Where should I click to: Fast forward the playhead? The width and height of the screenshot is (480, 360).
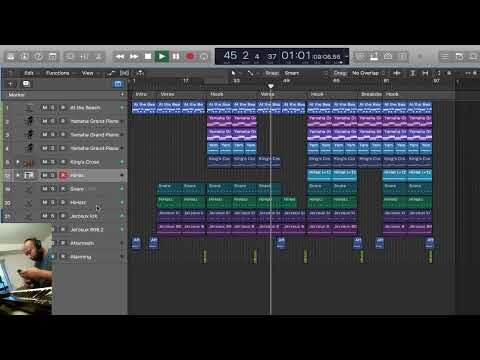click(134, 57)
